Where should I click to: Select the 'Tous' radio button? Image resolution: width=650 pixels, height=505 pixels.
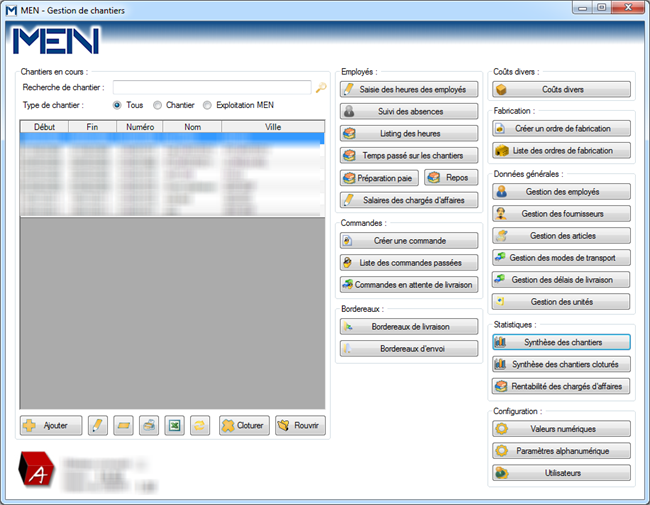118,105
